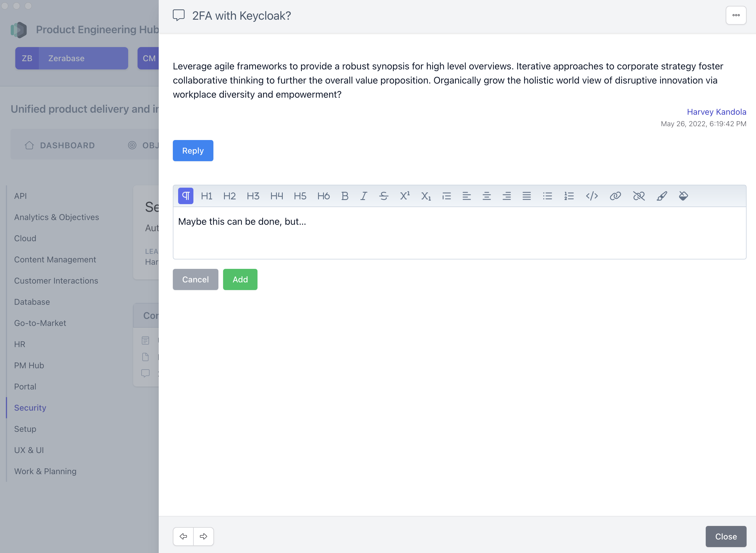Click the ordered list icon
The height and width of the screenshot is (553, 756).
point(569,196)
